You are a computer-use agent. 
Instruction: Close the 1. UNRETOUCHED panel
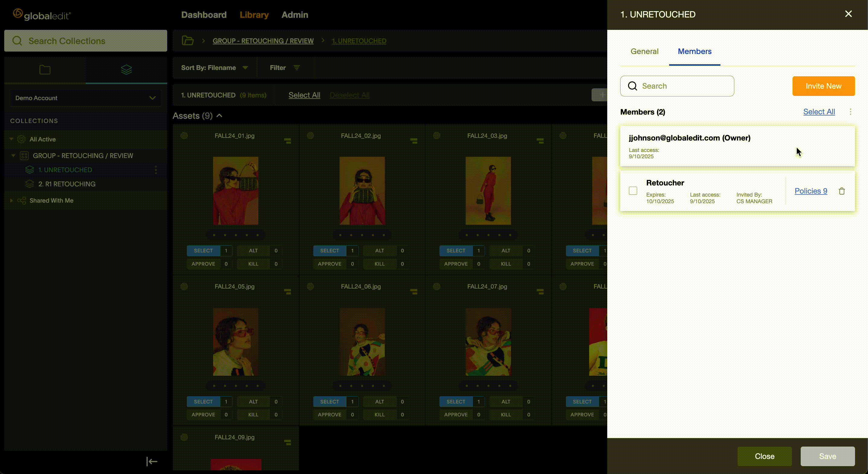848,14
